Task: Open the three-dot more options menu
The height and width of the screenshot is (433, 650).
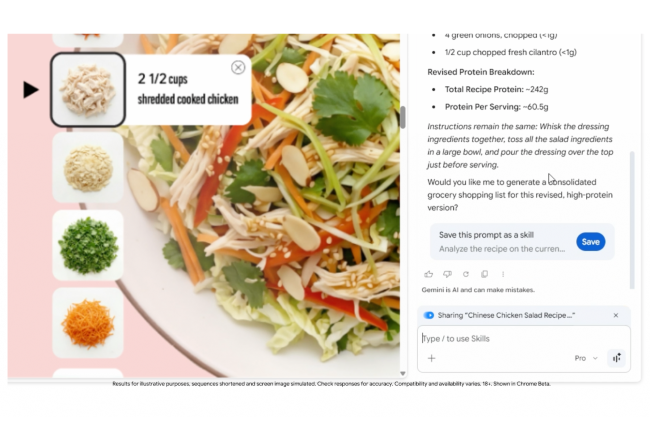Action: pyautogui.click(x=503, y=274)
